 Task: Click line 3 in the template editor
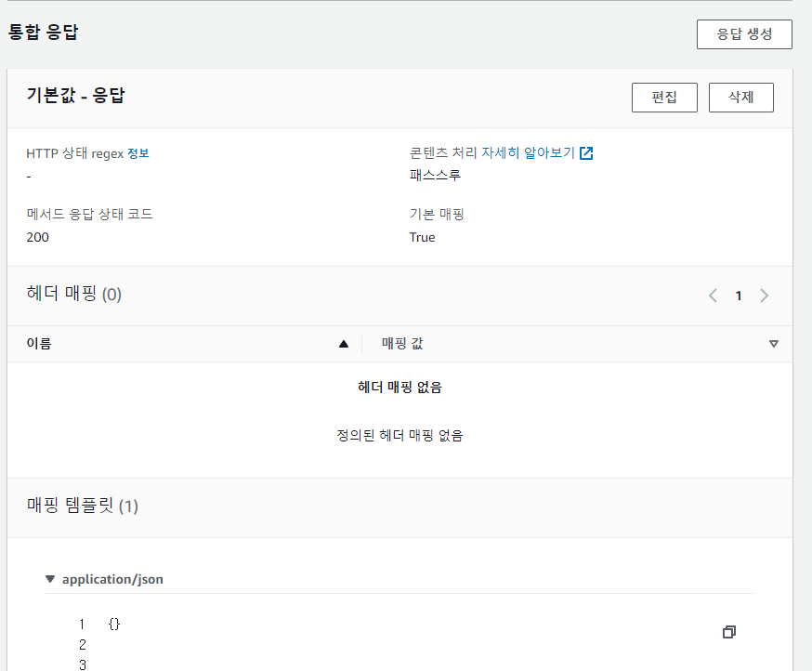[x=186, y=664]
